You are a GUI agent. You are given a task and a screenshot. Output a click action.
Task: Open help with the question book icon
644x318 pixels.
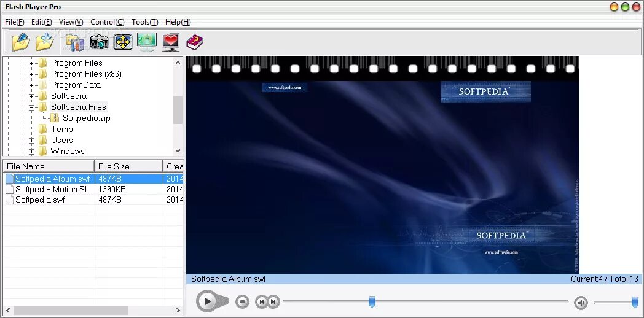pyautogui.click(x=195, y=42)
